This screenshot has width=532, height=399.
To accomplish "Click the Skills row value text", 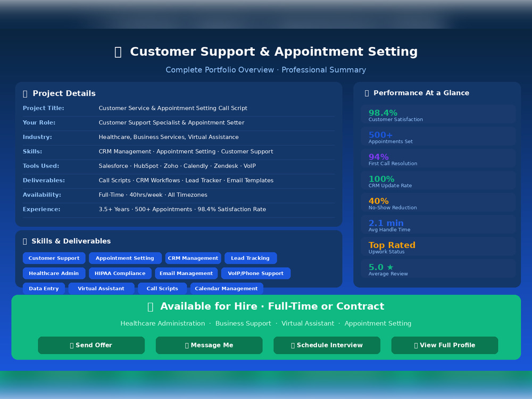I will coord(186,151).
